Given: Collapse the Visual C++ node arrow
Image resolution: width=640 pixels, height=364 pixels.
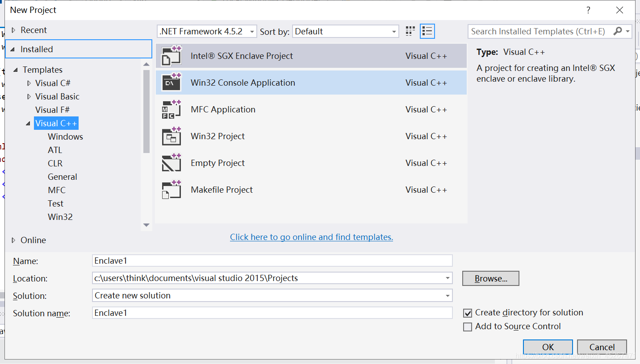Looking at the screenshot, I should [28, 124].
